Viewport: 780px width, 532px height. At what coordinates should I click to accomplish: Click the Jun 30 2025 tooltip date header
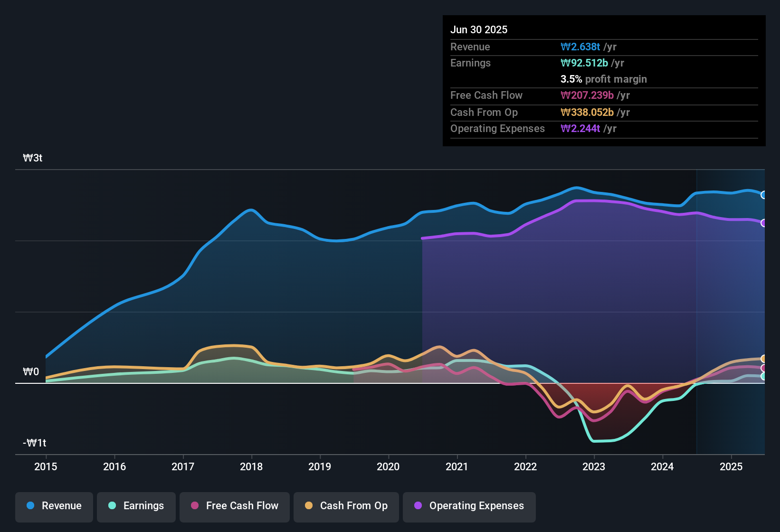[479, 29]
